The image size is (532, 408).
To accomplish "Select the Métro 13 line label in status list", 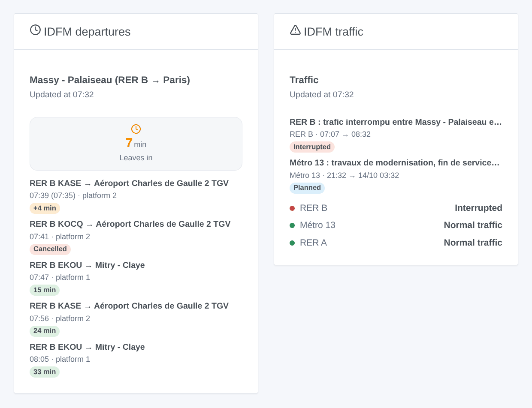I will click(x=317, y=225).
